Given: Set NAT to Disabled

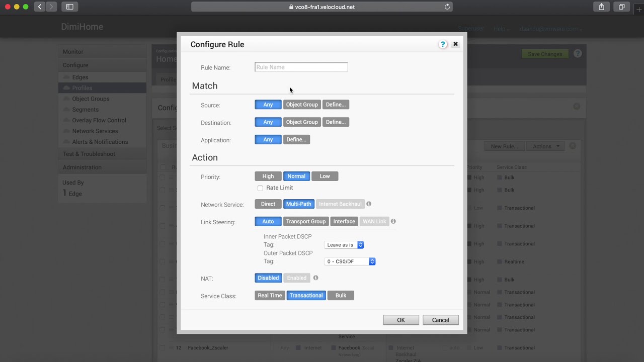Looking at the screenshot, I should click(268, 278).
